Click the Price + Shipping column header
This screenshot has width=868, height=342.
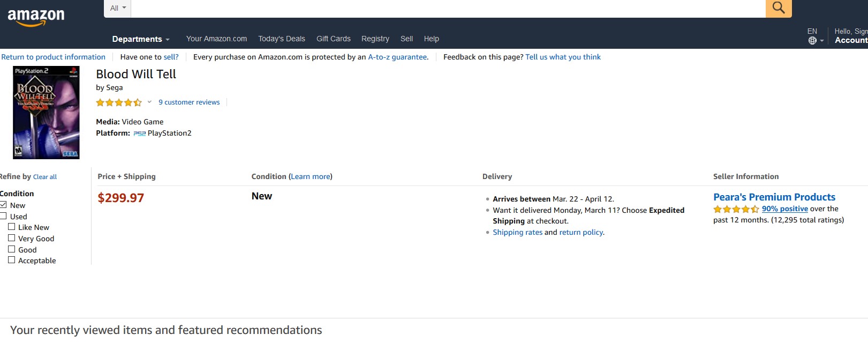pyautogui.click(x=126, y=176)
